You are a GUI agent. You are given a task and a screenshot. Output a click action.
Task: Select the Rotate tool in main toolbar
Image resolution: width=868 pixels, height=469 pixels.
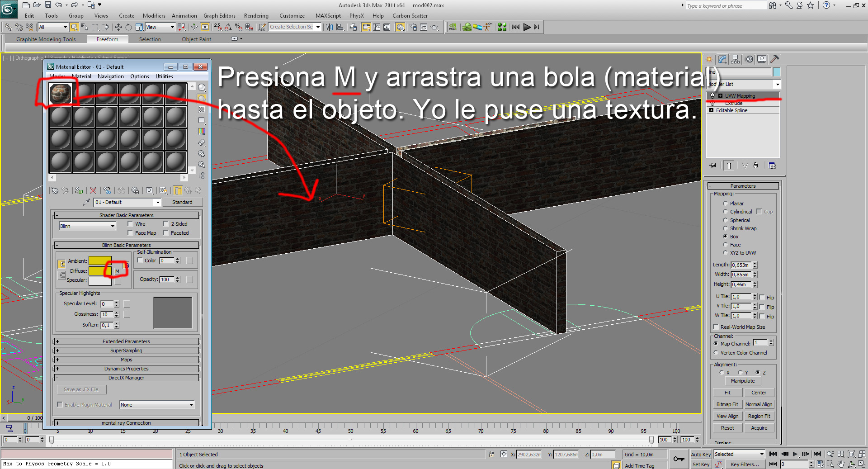[x=129, y=27]
